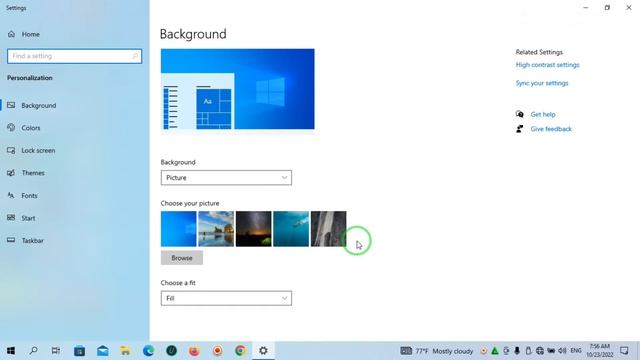The width and height of the screenshot is (640, 360).
Task: Launch Firefox from taskbar
Action: (194, 351)
